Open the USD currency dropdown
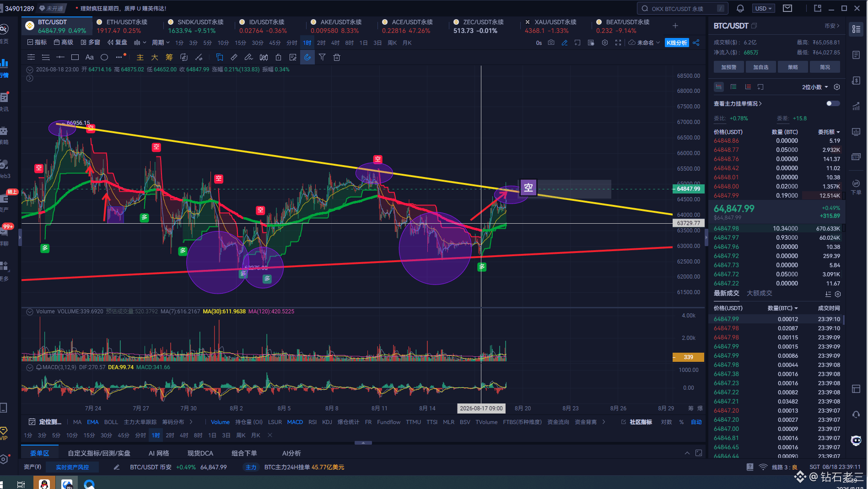This screenshot has height=489, width=868. pos(764,8)
